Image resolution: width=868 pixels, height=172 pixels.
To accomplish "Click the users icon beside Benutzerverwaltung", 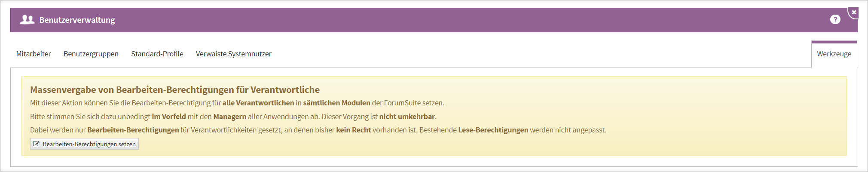I will click(x=27, y=20).
